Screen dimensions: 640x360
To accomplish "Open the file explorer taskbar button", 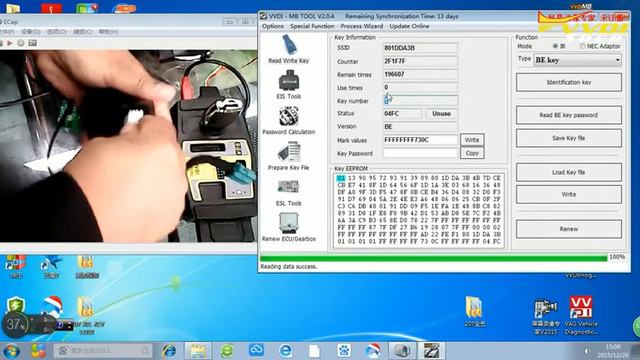I will [198, 351].
